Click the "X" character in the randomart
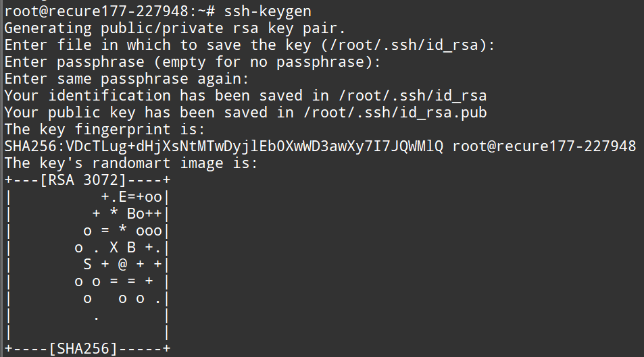The image size is (644, 357). 114,248
